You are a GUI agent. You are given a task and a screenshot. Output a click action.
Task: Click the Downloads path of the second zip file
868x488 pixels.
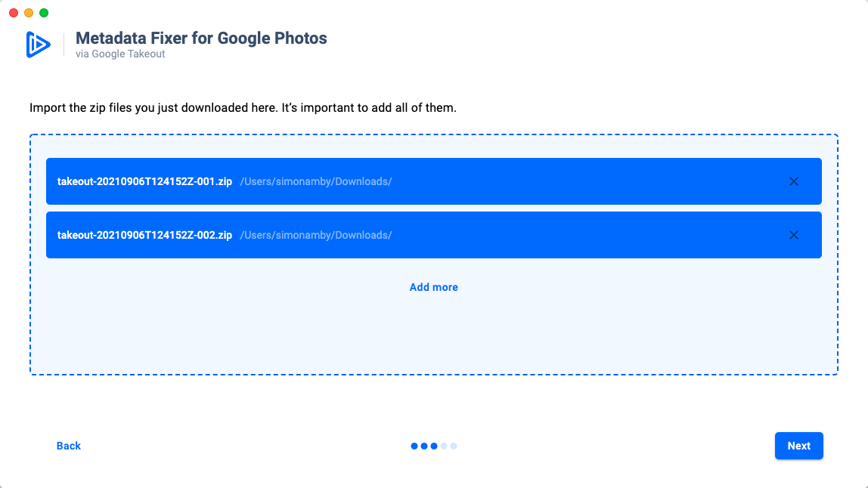[316, 235]
